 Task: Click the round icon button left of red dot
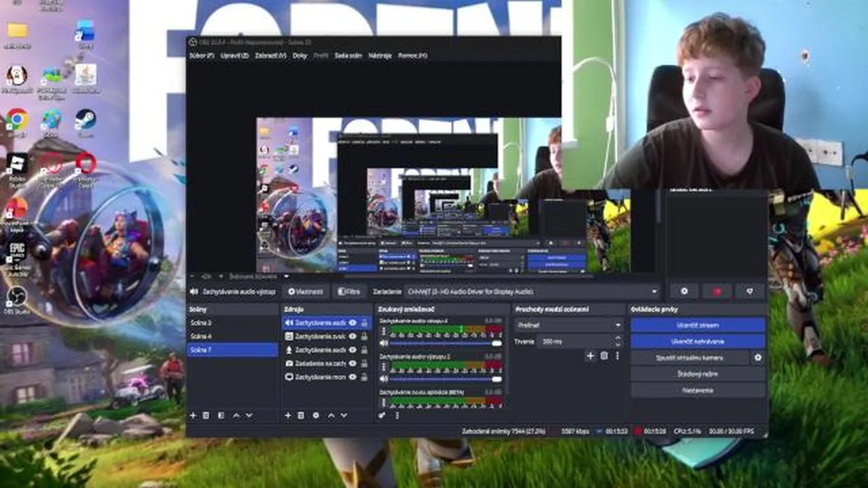click(684, 291)
